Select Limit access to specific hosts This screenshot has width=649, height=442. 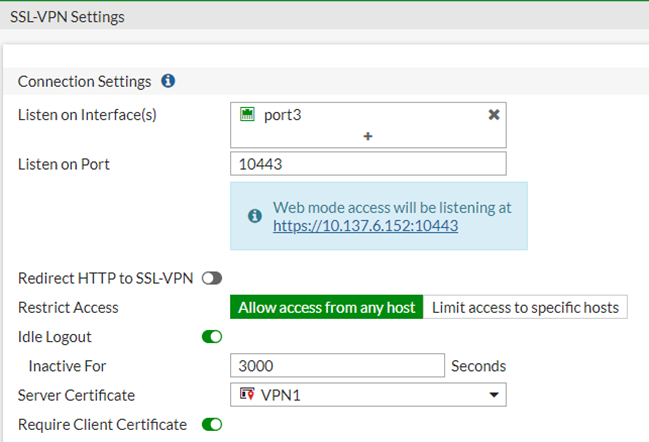(525, 307)
